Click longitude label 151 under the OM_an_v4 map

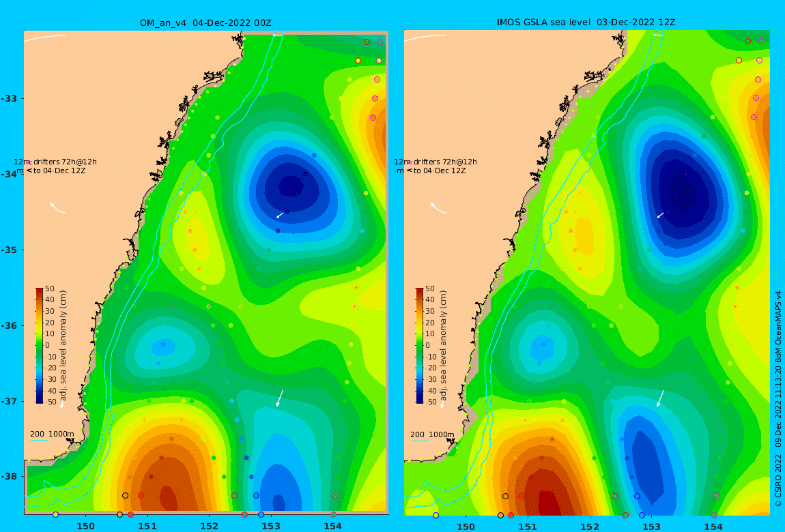[x=147, y=526]
